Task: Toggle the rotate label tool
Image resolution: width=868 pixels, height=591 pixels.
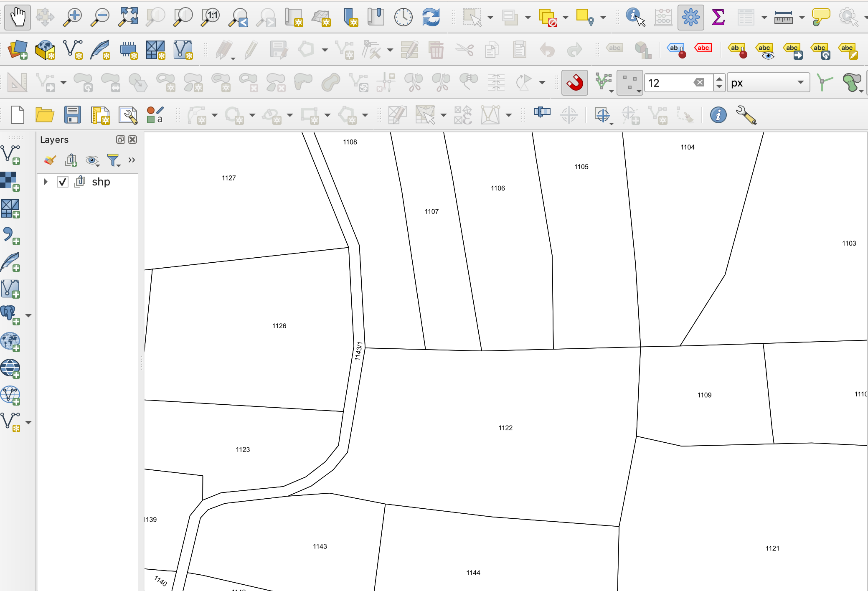Action: tap(820, 50)
